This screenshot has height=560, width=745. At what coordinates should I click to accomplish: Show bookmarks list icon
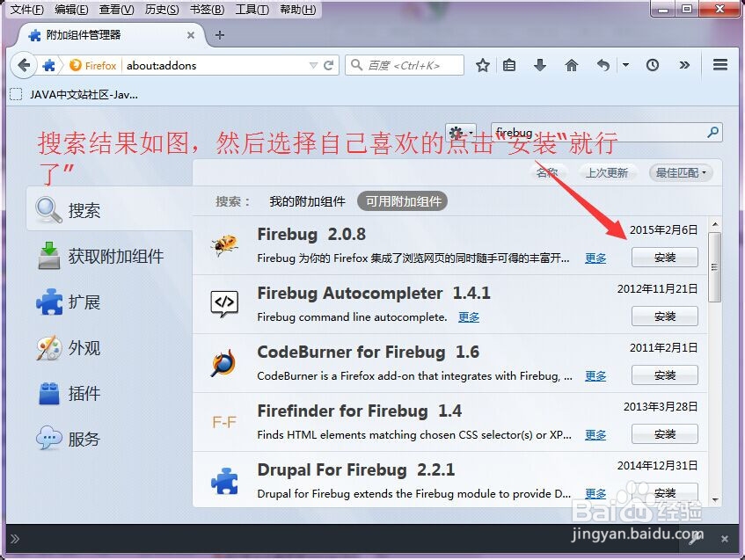coord(509,65)
